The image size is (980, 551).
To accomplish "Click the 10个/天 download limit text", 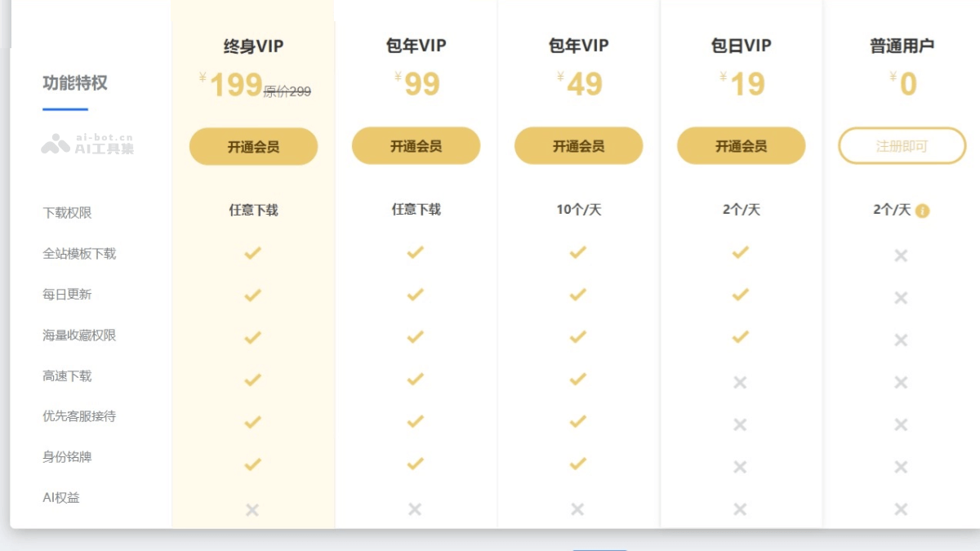I will pos(578,210).
